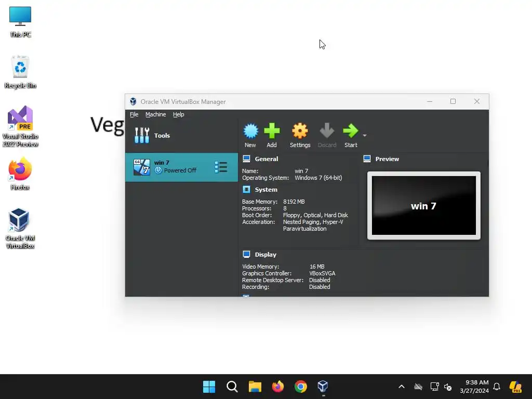Viewport: 532px width, 399px height.
Task: Open the Windows Start menu
Action: point(209,387)
